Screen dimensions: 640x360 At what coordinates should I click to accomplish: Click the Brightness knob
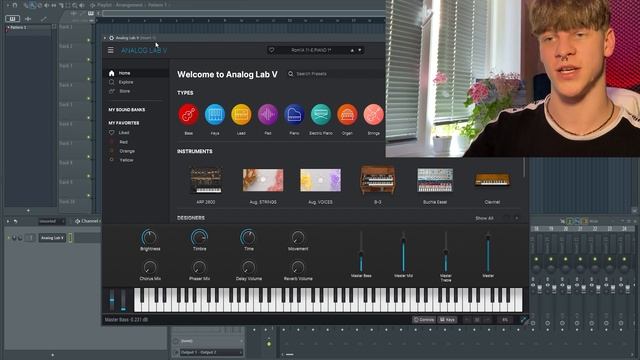point(149,237)
